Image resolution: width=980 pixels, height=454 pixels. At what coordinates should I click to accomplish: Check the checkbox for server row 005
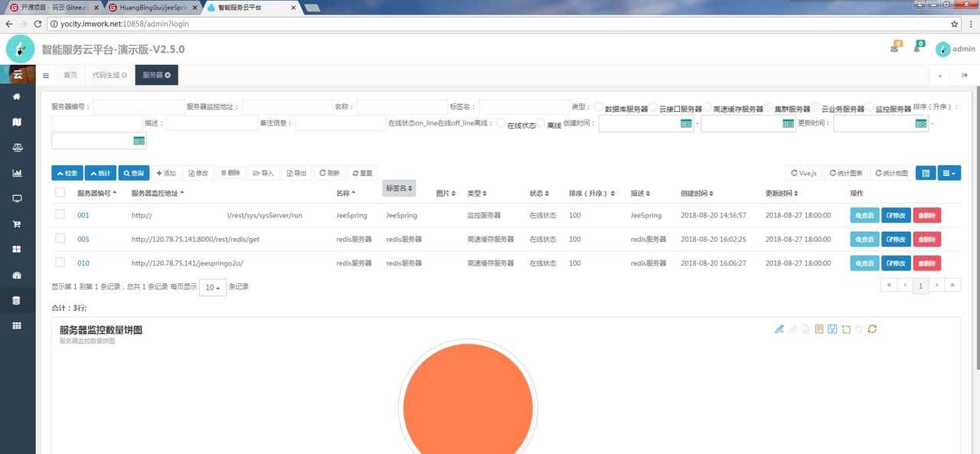tap(60, 239)
